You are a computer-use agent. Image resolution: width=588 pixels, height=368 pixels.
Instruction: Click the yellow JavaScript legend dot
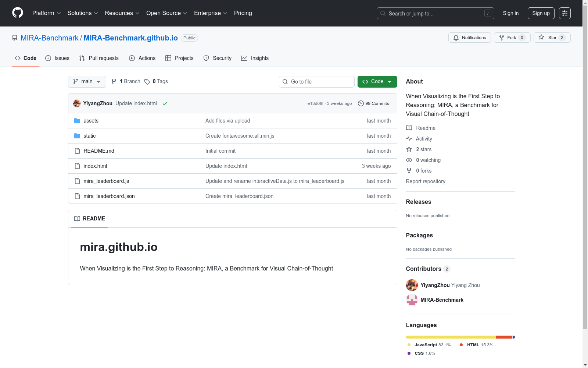[x=409, y=345]
